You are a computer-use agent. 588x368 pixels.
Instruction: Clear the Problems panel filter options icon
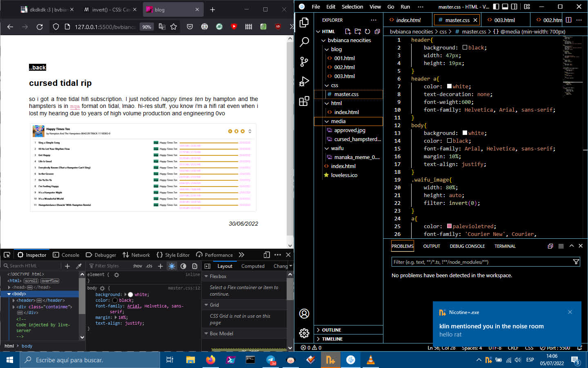[x=576, y=262]
